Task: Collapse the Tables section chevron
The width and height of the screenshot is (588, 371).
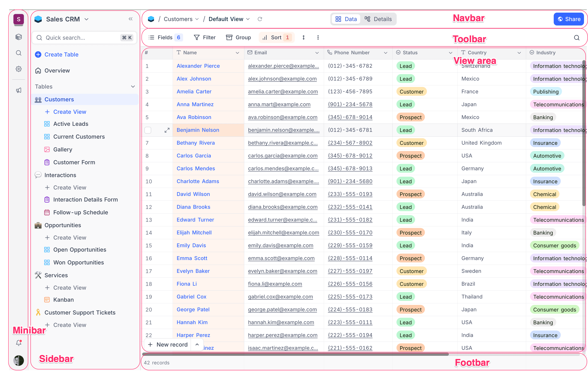Action: click(x=133, y=87)
